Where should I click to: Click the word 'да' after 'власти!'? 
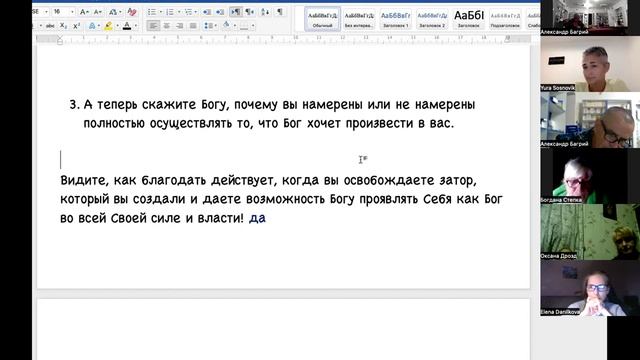click(x=257, y=218)
